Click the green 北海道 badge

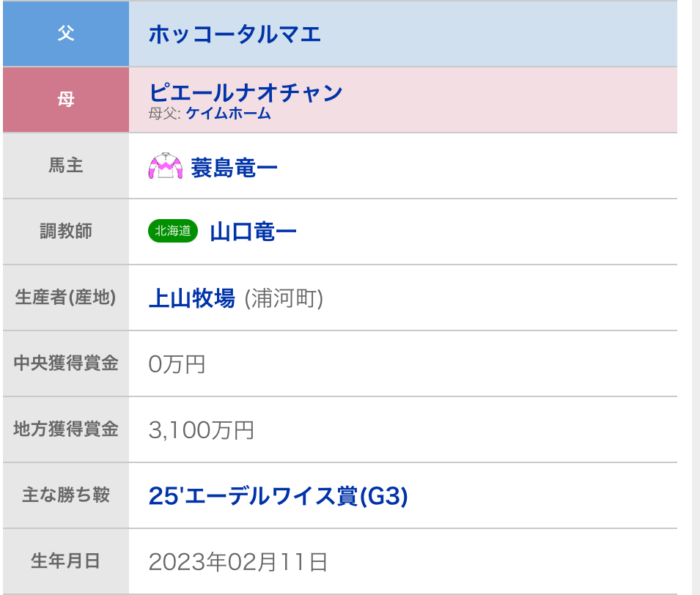pos(173,232)
